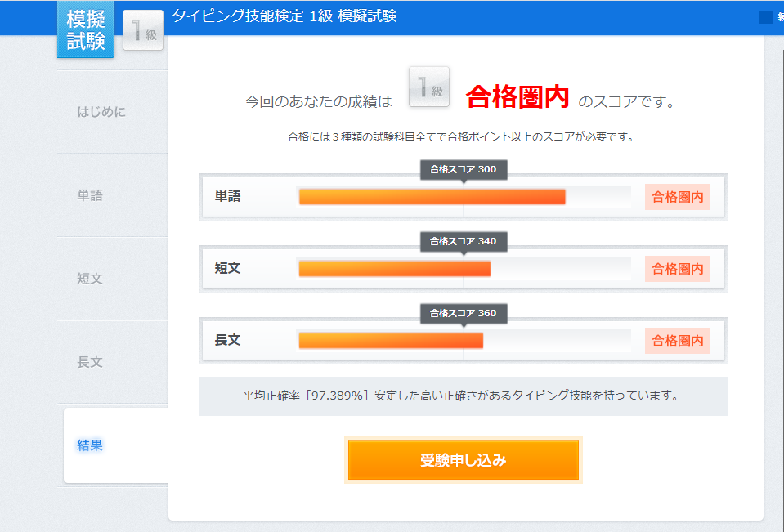Select the 結果 sidebar tab
This screenshot has height=532, width=784.
[x=90, y=445]
